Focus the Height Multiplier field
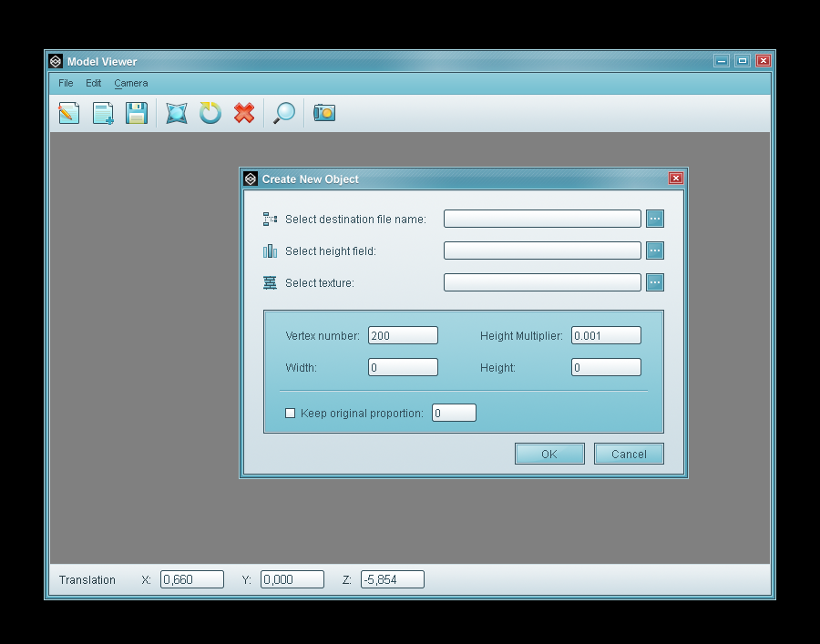The width and height of the screenshot is (820, 644). tap(606, 335)
